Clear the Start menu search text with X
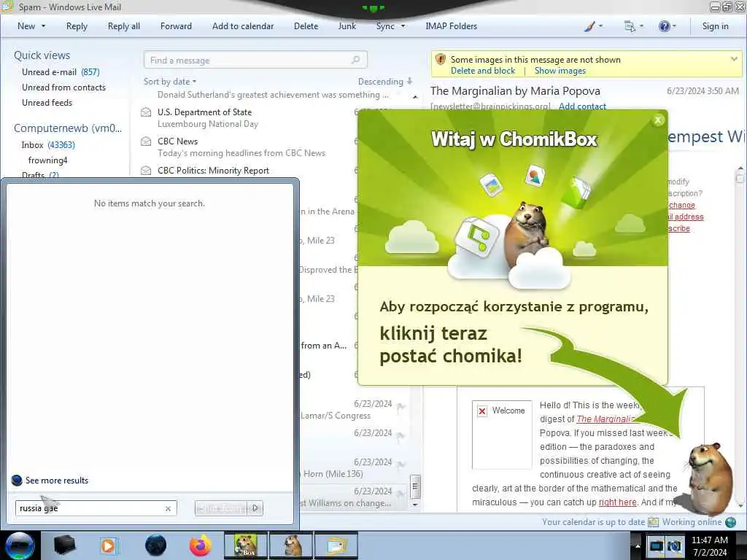The image size is (747, 560). (168, 508)
